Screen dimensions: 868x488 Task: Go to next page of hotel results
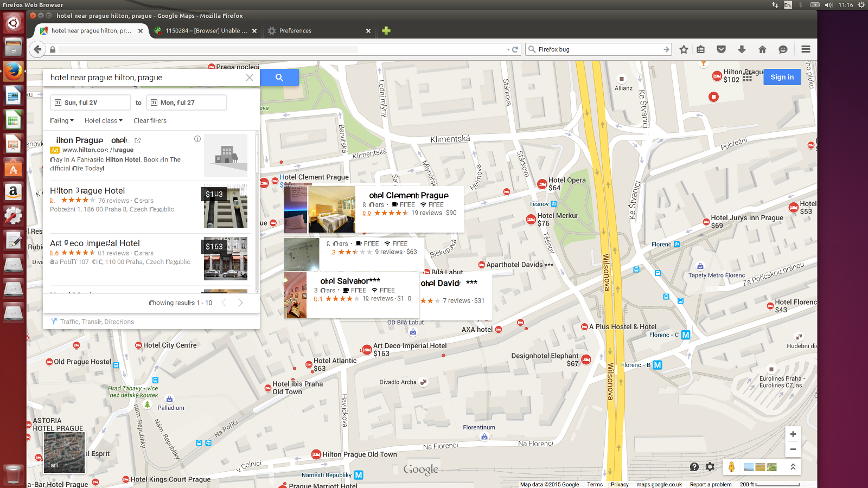[240, 303]
